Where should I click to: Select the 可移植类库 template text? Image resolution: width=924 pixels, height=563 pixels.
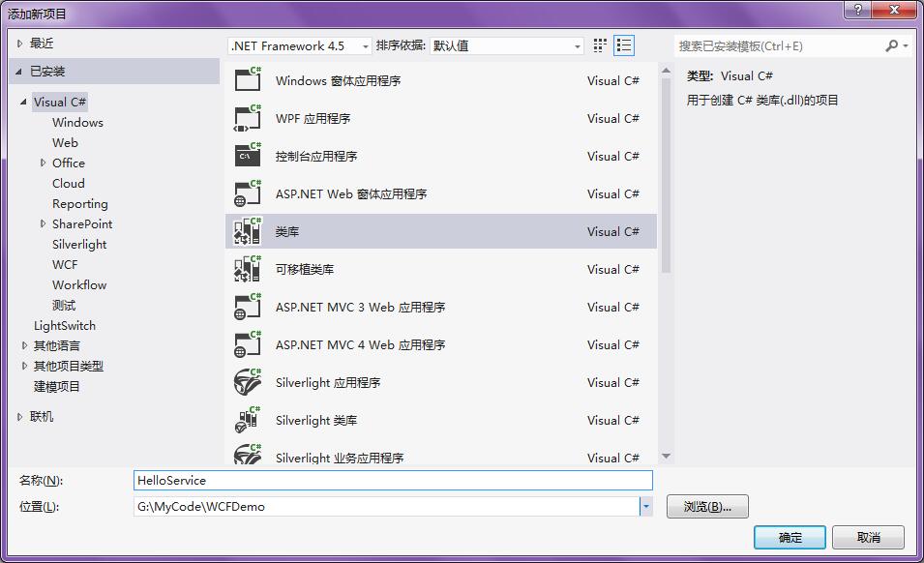coord(305,269)
